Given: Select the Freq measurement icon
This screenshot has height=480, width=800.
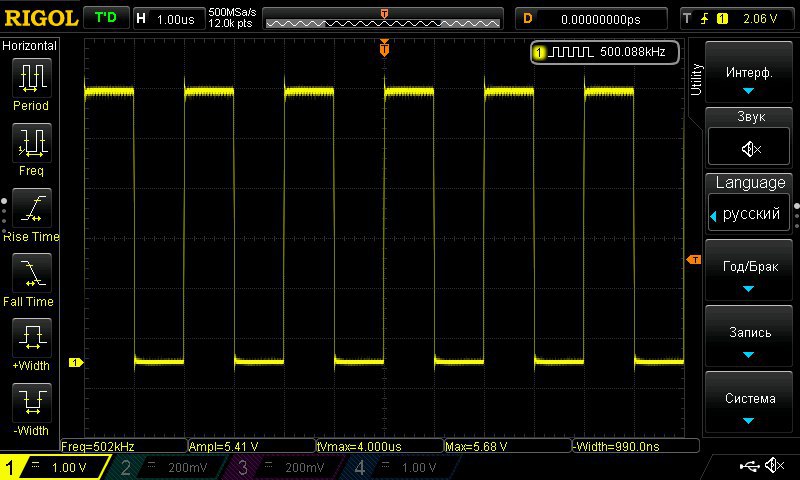Looking at the screenshot, I should [32, 143].
